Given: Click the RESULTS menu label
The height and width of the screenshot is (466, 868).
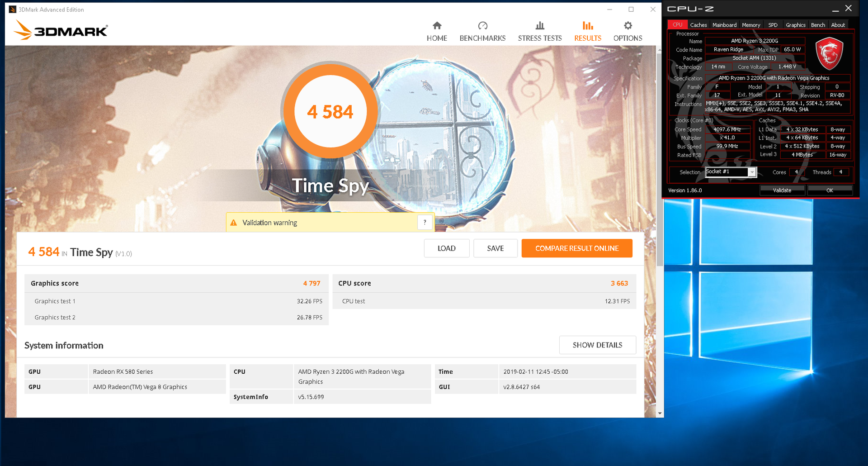Looking at the screenshot, I should coord(588,38).
